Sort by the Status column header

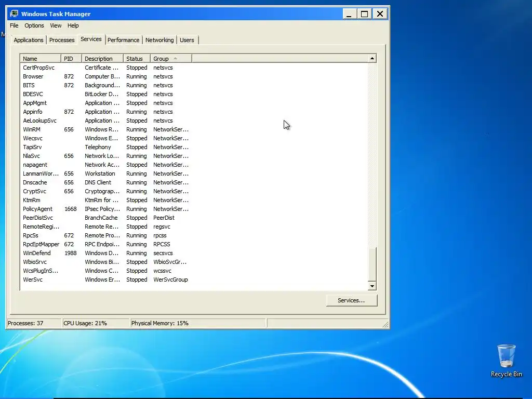(x=137, y=59)
